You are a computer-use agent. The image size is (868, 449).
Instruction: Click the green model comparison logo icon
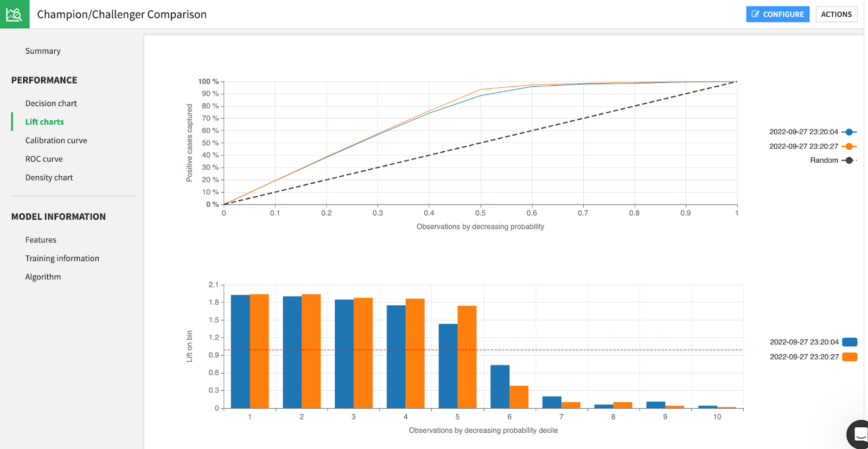pyautogui.click(x=15, y=14)
